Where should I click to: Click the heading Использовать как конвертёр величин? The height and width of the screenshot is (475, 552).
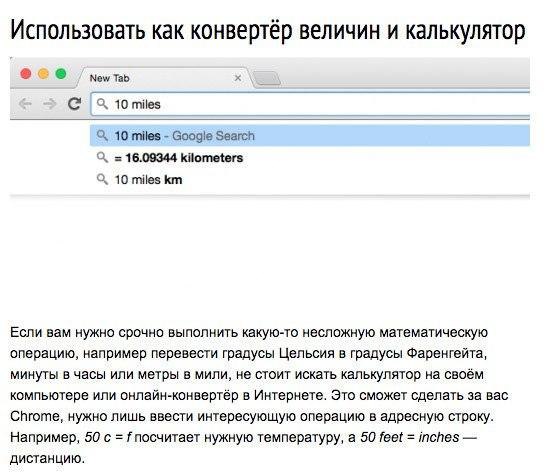(x=268, y=31)
